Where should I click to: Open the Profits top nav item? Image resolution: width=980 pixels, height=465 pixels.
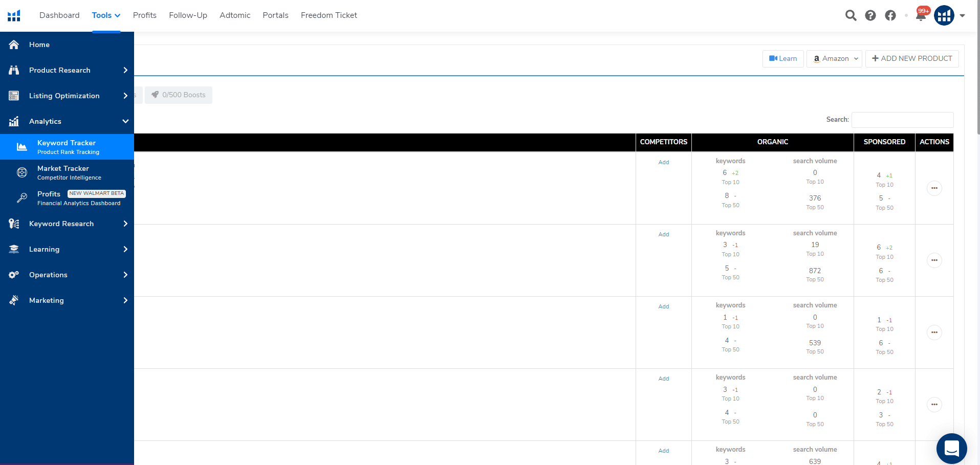[145, 15]
